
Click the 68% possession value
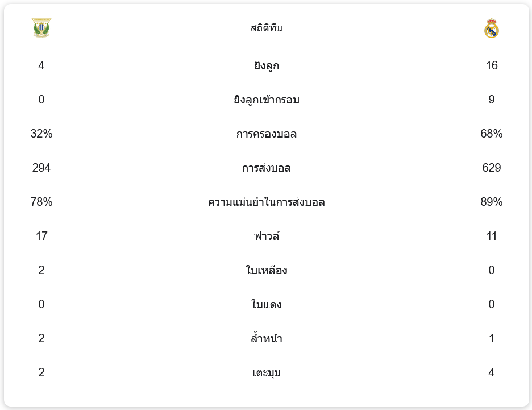point(492,134)
